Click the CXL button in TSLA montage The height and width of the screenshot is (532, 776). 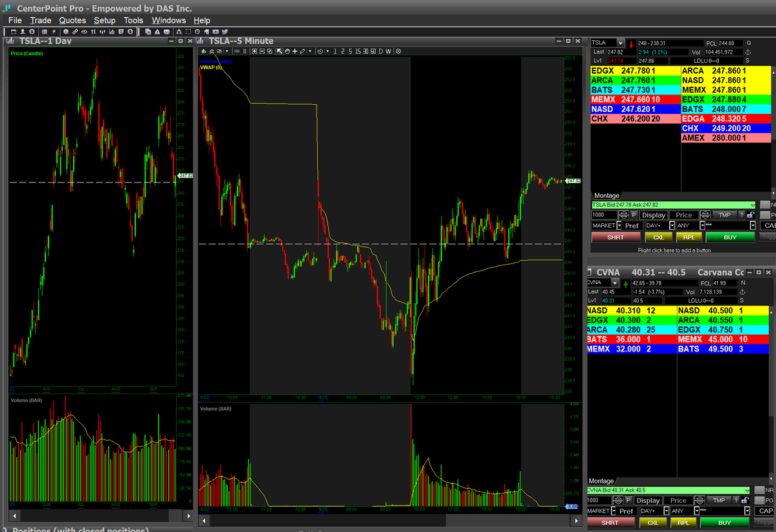(x=658, y=238)
